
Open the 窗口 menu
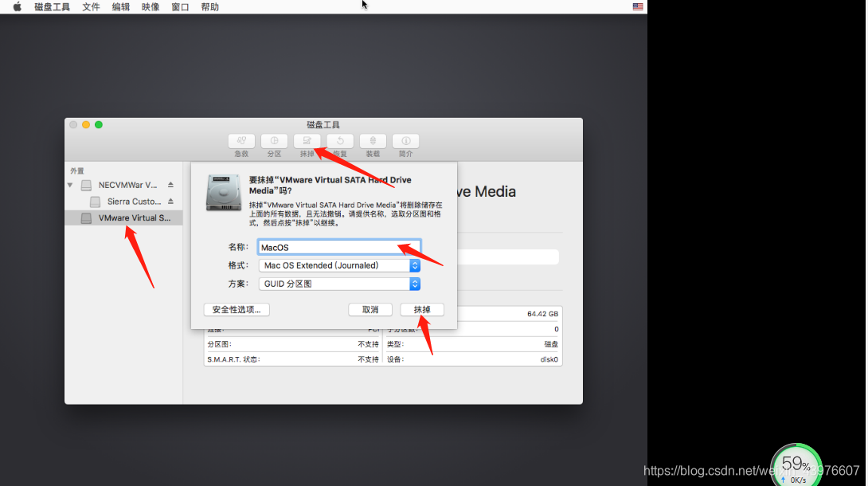[180, 7]
